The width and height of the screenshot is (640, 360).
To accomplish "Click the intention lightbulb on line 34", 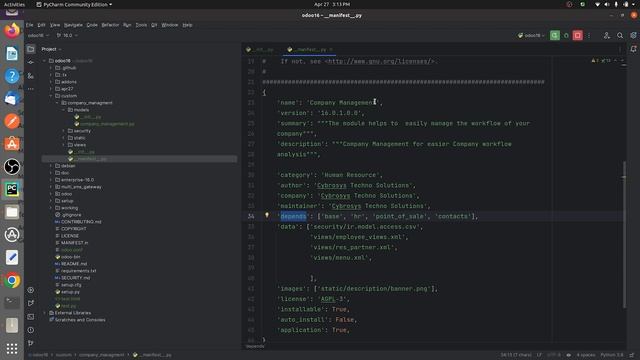I will click(267, 215).
